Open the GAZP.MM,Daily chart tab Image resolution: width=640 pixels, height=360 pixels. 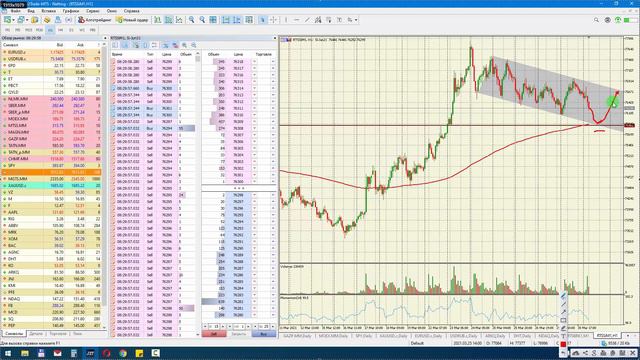[x=297, y=336]
